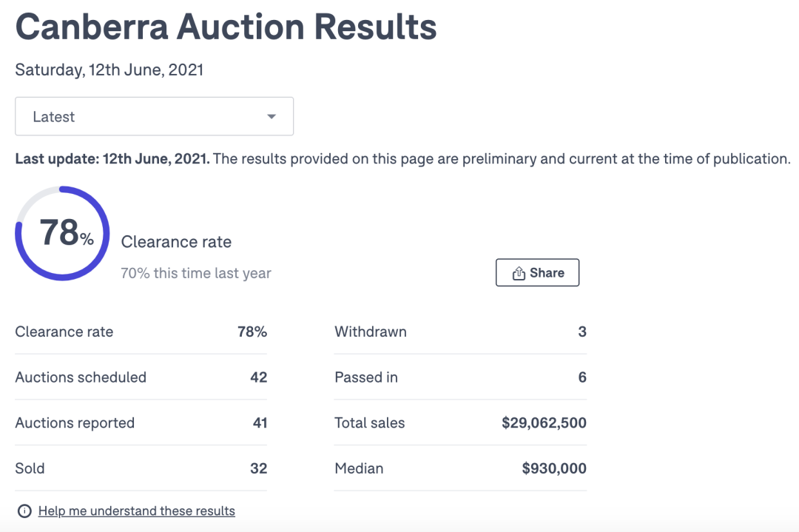The image size is (799, 532).
Task: Click the 78% value in the stats table
Action: tap(252, 331)
